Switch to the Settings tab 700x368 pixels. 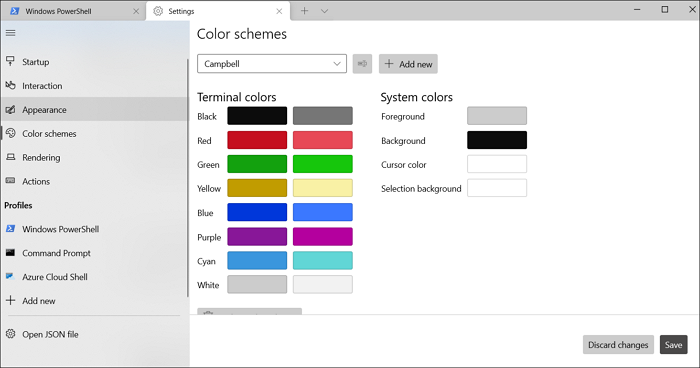pos(218,11)
